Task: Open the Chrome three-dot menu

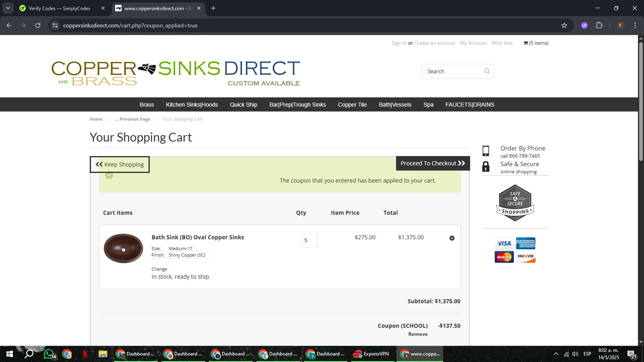Action: [x=635, y=25]
